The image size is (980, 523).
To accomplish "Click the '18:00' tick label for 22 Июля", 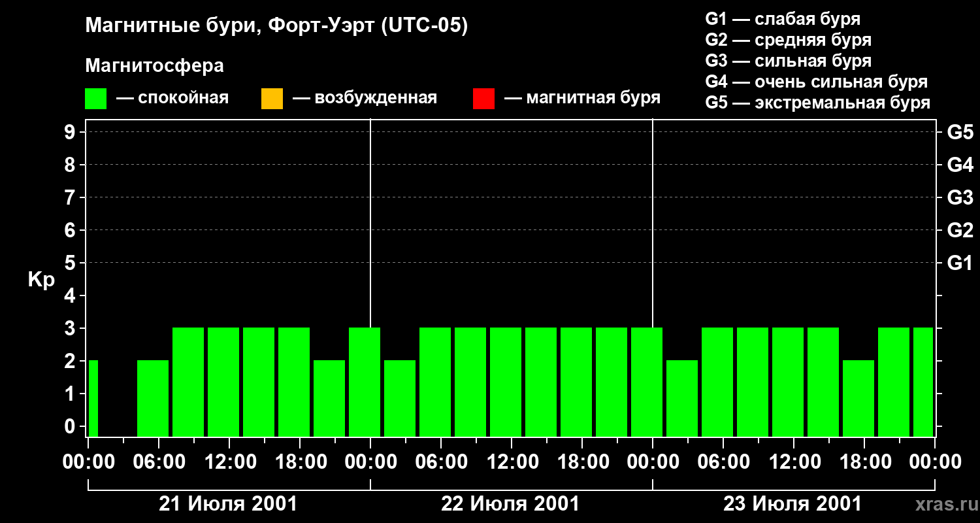I will point(582,462).
